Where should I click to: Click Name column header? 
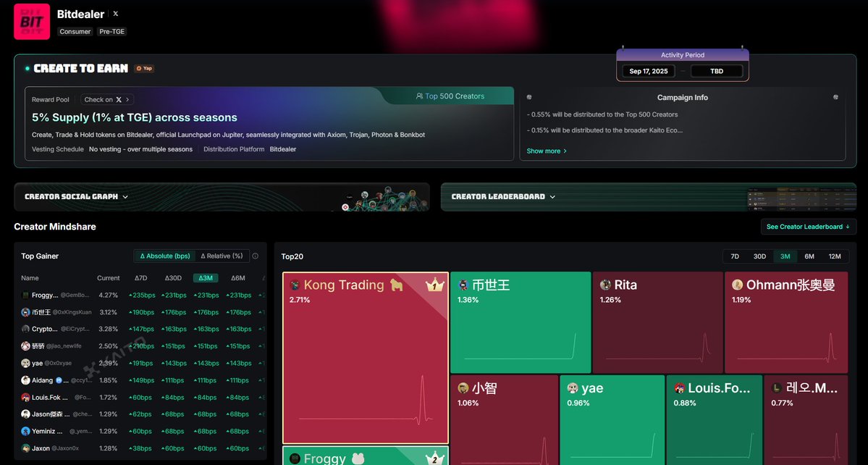(30, 278)
